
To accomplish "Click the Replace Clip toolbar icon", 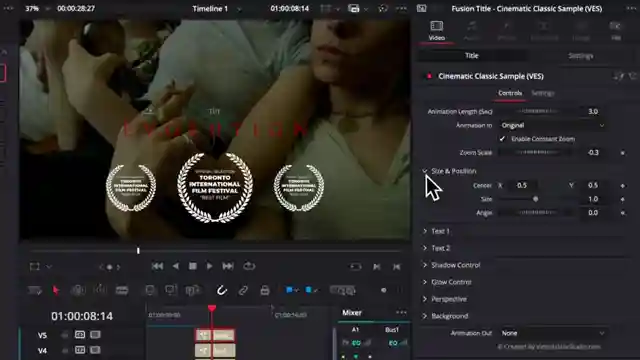I will 193,290.
